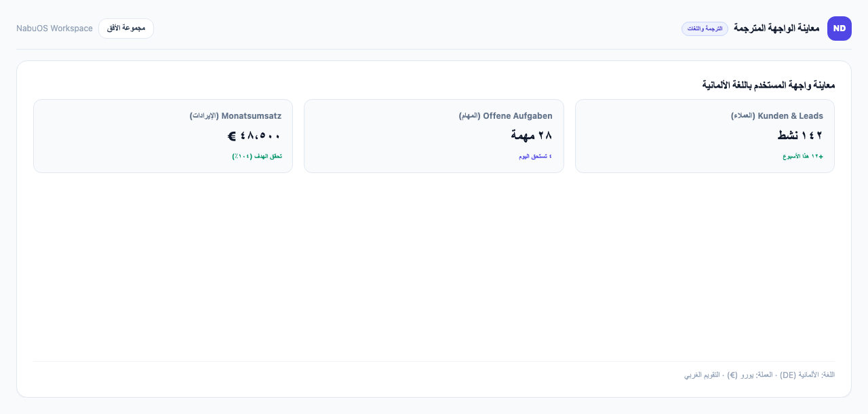Select the ٢٨ مهمة value
The width and height of the screenshot is (868, 414).
[532, 135]
